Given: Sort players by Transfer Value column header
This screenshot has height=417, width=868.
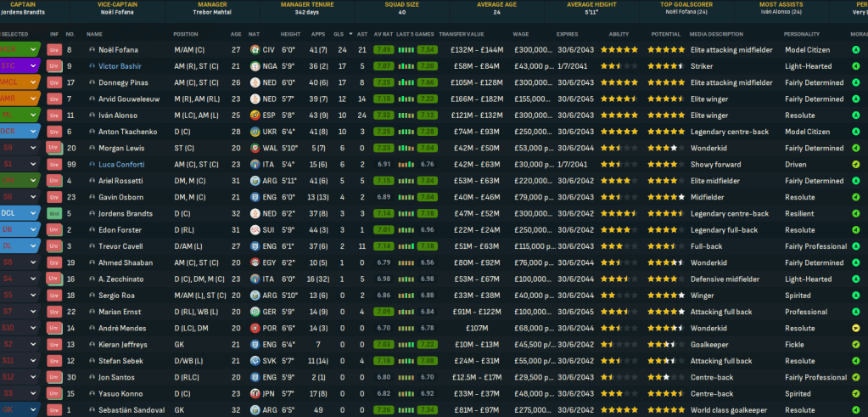Looking at the screenshot, I should [x=463, y=34].
